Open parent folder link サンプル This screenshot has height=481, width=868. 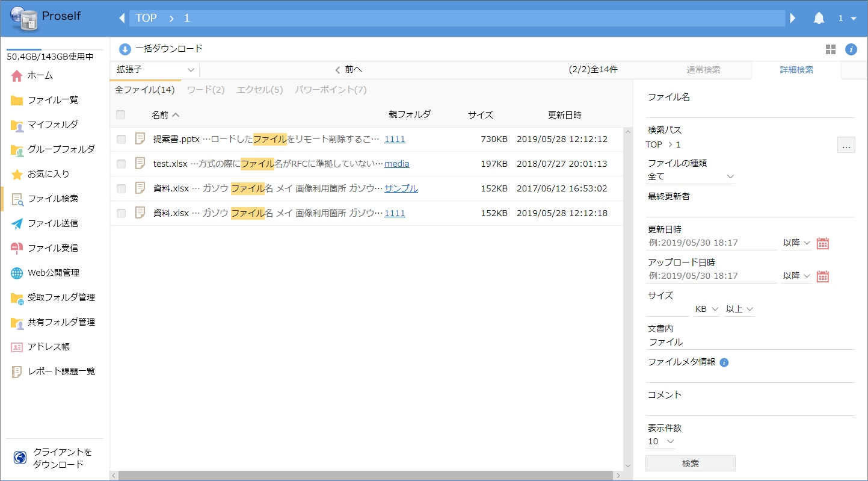[x=401, y=188]
